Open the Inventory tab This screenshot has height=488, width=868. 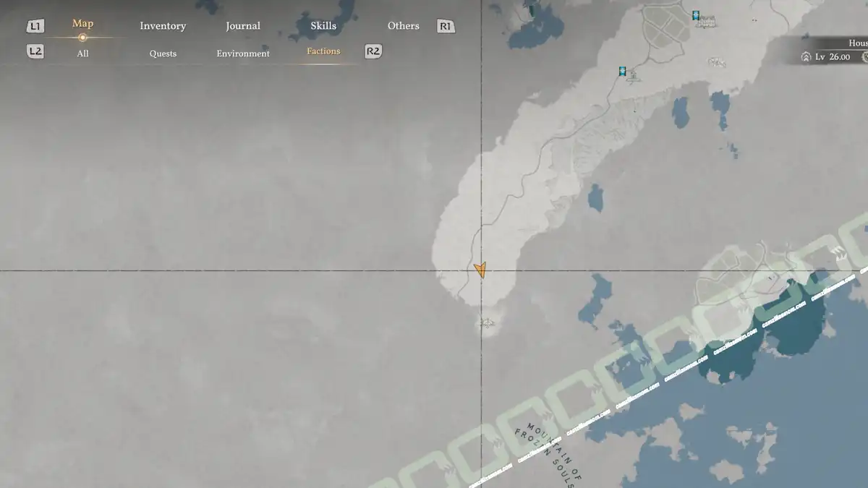pyautogui.click(x=163, y=26)
